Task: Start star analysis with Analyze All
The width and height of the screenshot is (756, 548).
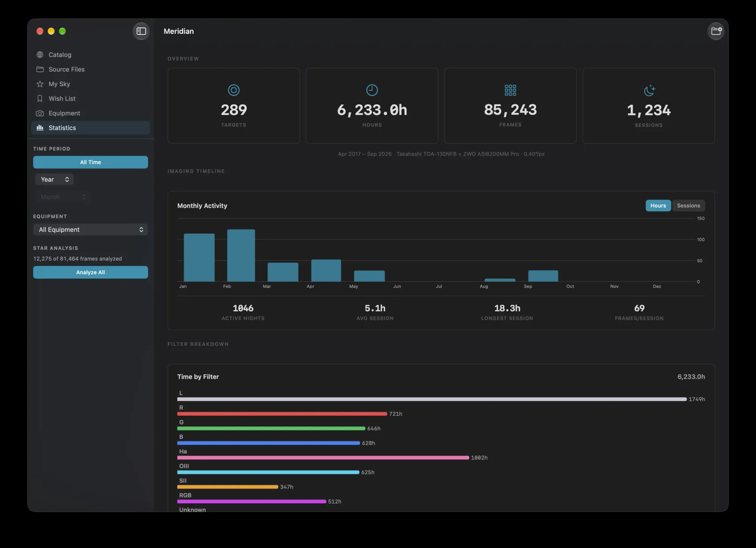Action: click(90, 272)
